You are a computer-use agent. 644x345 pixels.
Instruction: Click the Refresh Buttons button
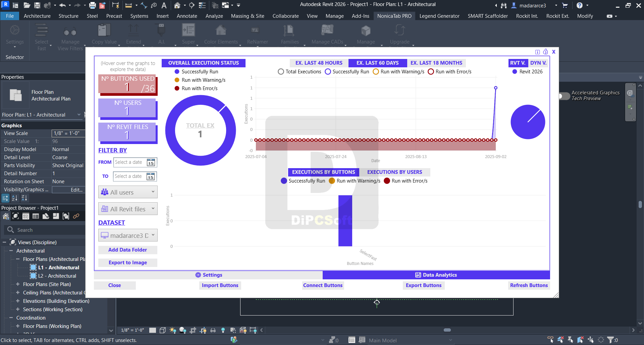(529, 285)
